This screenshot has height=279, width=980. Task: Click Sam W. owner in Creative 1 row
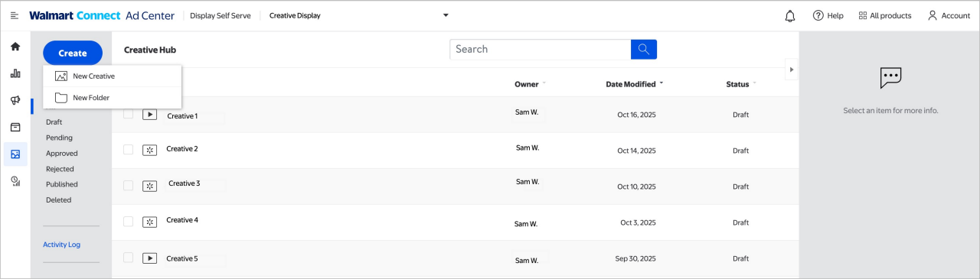pos(526,112)
